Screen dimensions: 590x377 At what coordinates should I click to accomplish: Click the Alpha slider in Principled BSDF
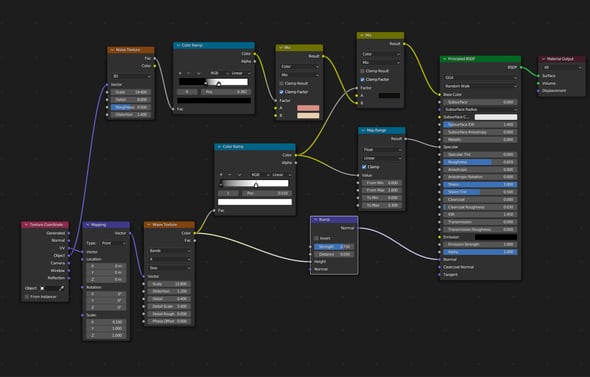pyautogui.click(x=480, y=252)
